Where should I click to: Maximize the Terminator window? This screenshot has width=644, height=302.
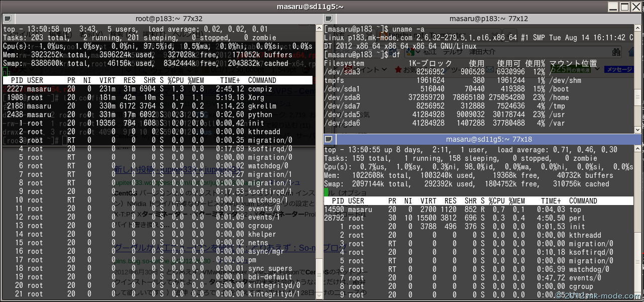click(624, 7)
